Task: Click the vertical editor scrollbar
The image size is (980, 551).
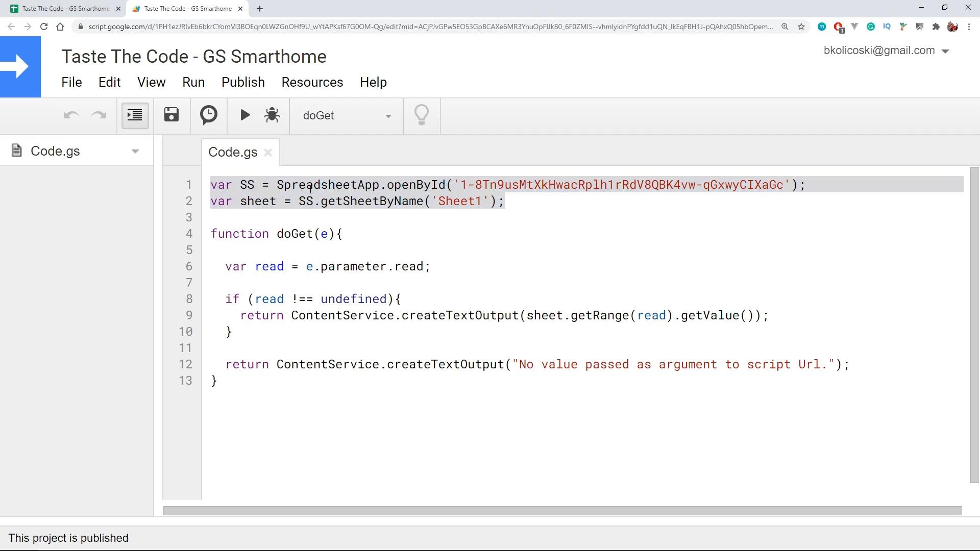Action: 974,325
